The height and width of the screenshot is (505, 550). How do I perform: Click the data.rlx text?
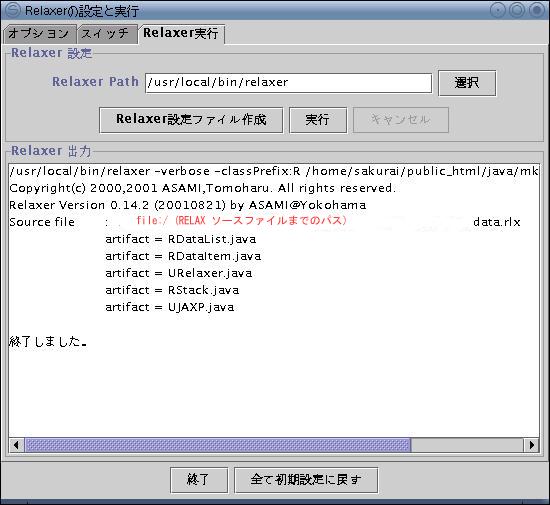tap(497, 222)
